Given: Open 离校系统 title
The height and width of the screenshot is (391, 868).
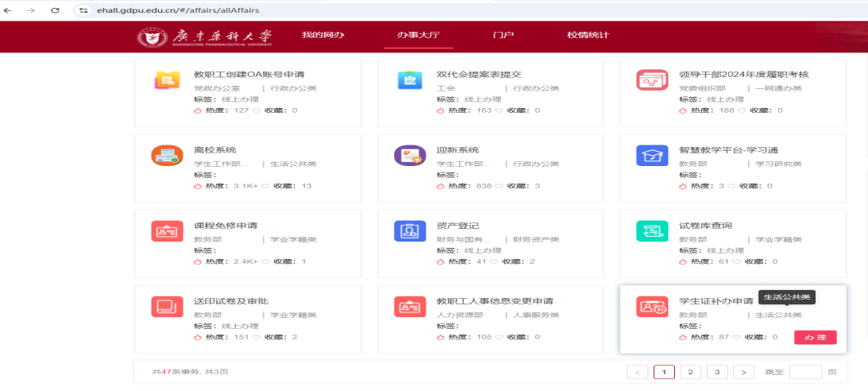Looking at the screenshot, I should (x=215, y=150).
